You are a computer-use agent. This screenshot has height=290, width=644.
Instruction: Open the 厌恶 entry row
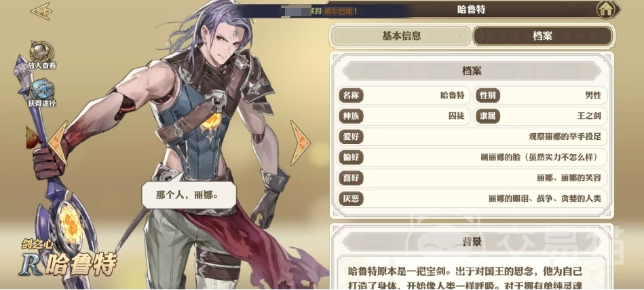[472, 198]
